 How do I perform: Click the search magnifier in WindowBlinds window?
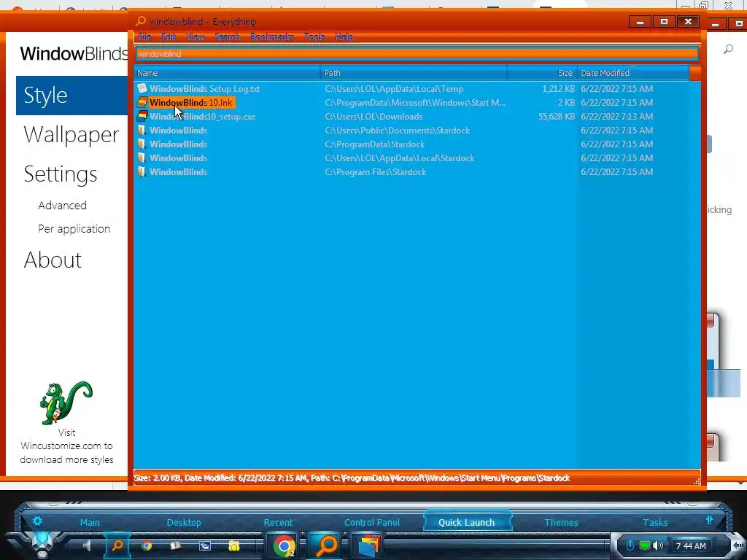pos(728,49)
